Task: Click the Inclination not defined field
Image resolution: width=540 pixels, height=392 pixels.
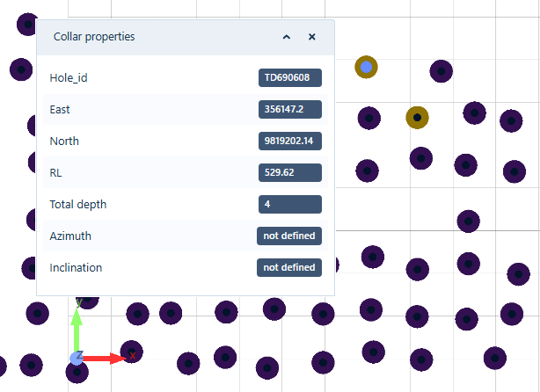Action: 289,268
